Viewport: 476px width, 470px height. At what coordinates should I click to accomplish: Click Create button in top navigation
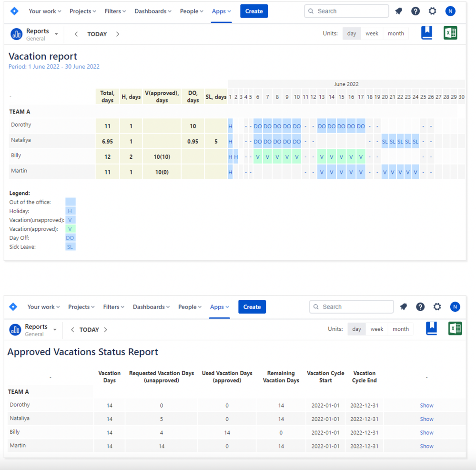pos(254,11)
